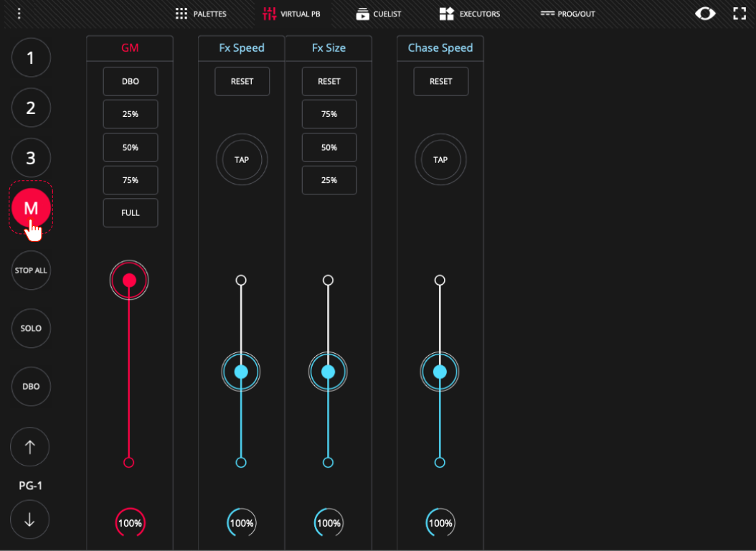The height and width of the screenshot is (551, 756).
Task: Click the Fx Size fader handle
Action: (328, 372)
